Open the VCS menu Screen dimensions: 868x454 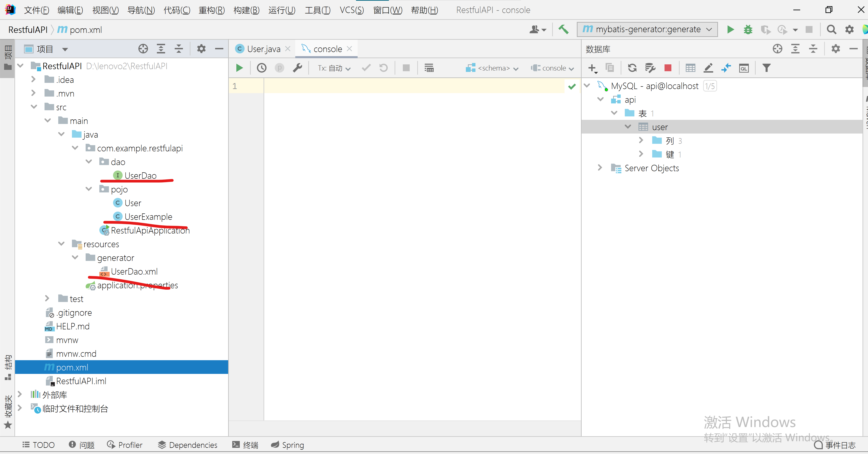click(x=351, y=10)
